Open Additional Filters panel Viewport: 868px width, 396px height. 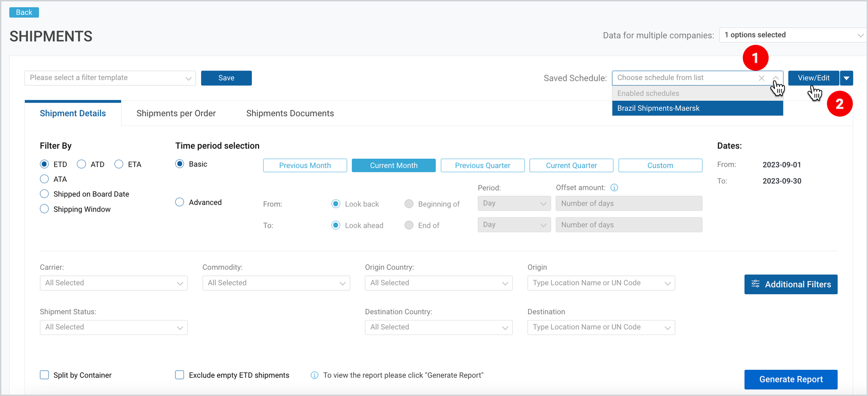[x=791, y=284]
